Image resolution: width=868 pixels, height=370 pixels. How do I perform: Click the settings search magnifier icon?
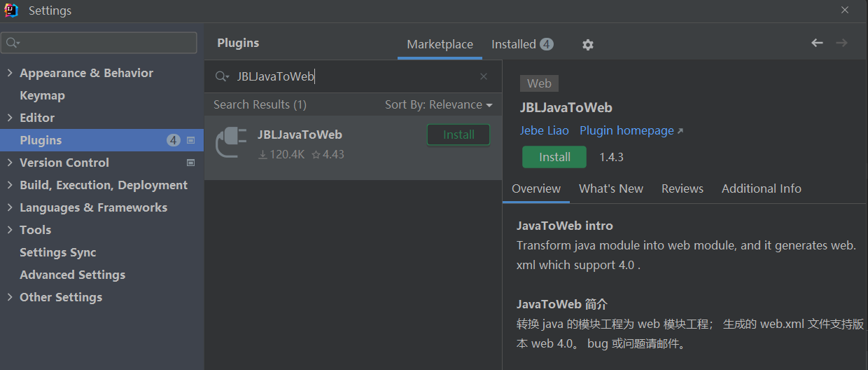13,43
